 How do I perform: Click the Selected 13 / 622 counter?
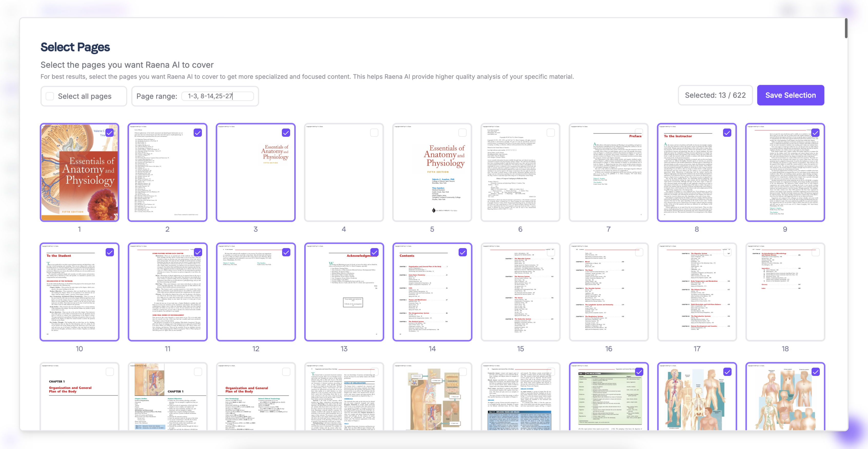pyautogui.click(x=715, y=95)
